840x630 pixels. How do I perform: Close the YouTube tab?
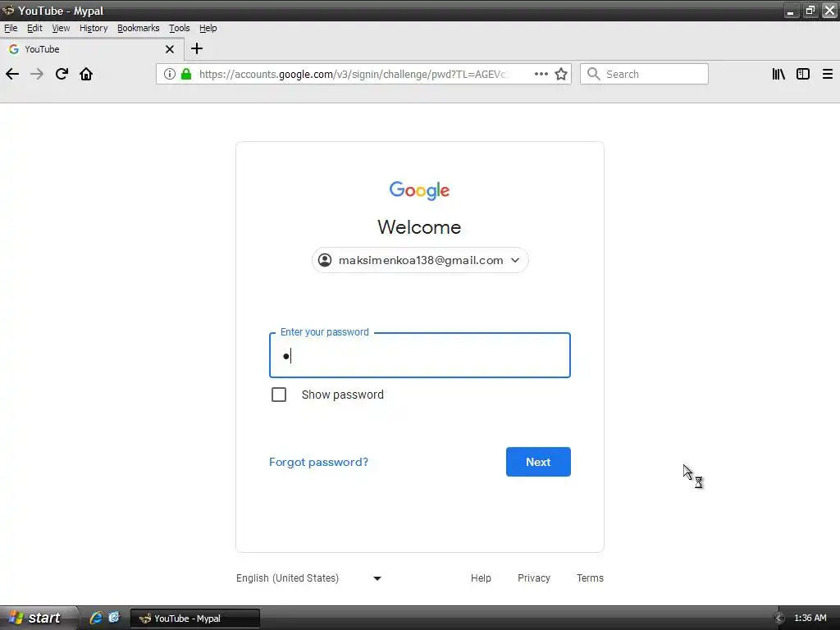pyautogui.click(x=170, y=49)
